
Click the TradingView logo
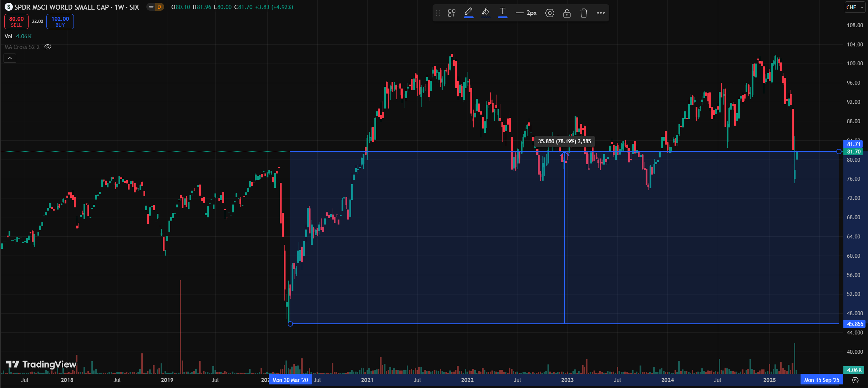(x=41, y=364)
